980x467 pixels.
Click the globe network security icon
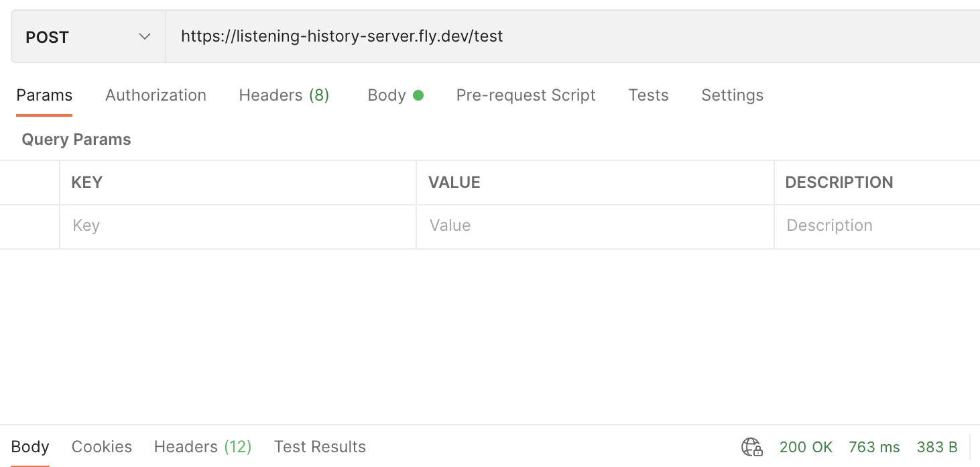tap(751, 447)
